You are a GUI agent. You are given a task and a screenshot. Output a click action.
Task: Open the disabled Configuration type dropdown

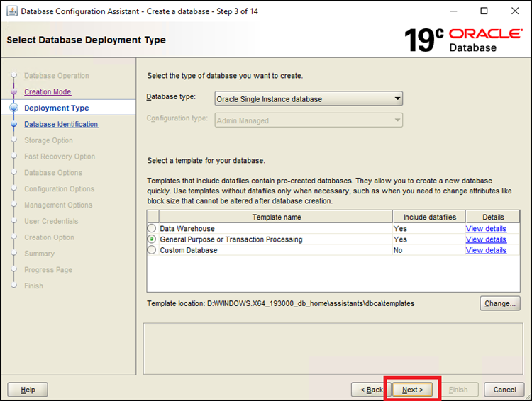[x=309, y=120]
